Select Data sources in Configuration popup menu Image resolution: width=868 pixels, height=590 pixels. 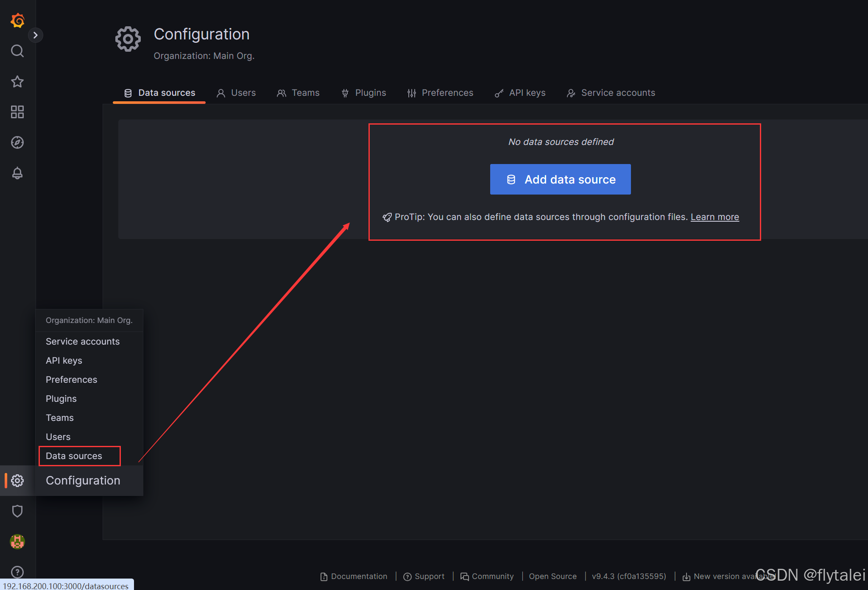[74, 456]
